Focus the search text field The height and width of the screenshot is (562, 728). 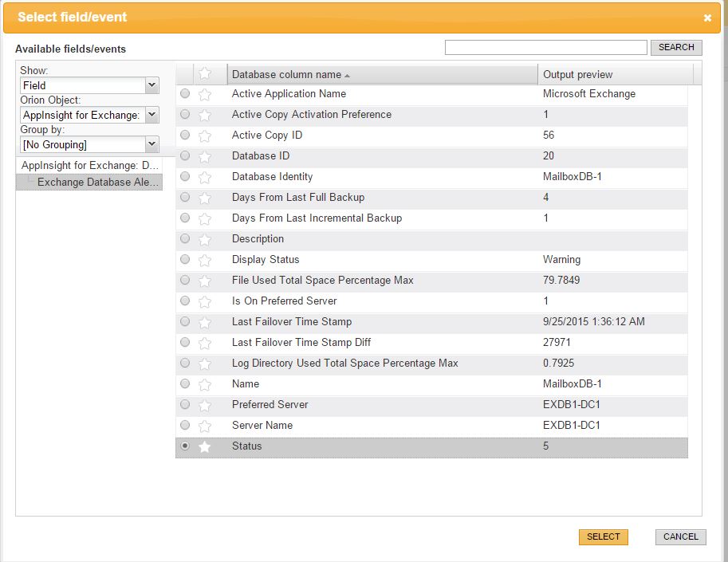point(545,47)
